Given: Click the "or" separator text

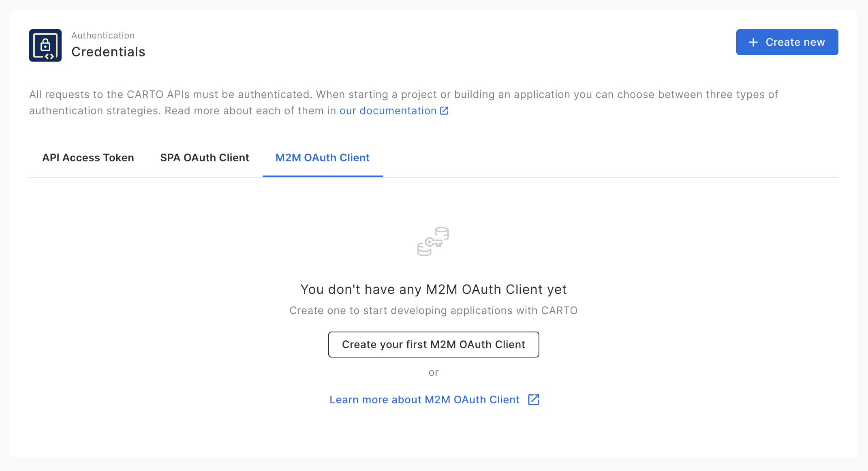Looking at the screenshot, I should click(x=433, y=372).
